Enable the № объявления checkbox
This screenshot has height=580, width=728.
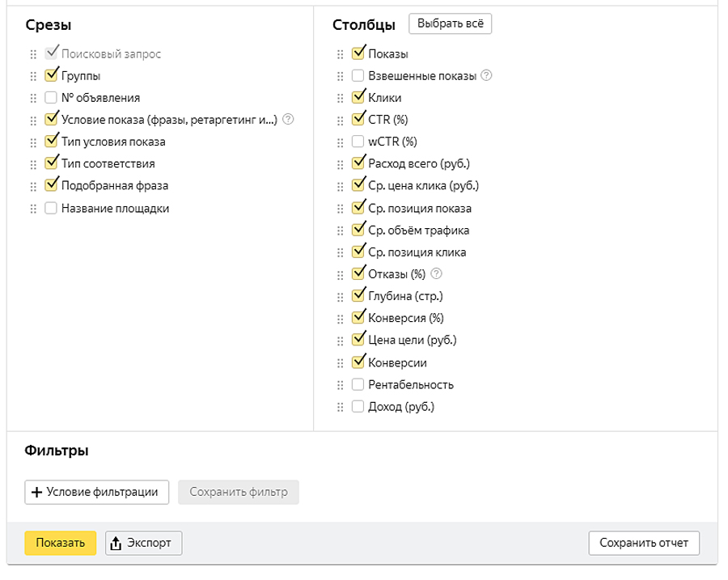51,98
